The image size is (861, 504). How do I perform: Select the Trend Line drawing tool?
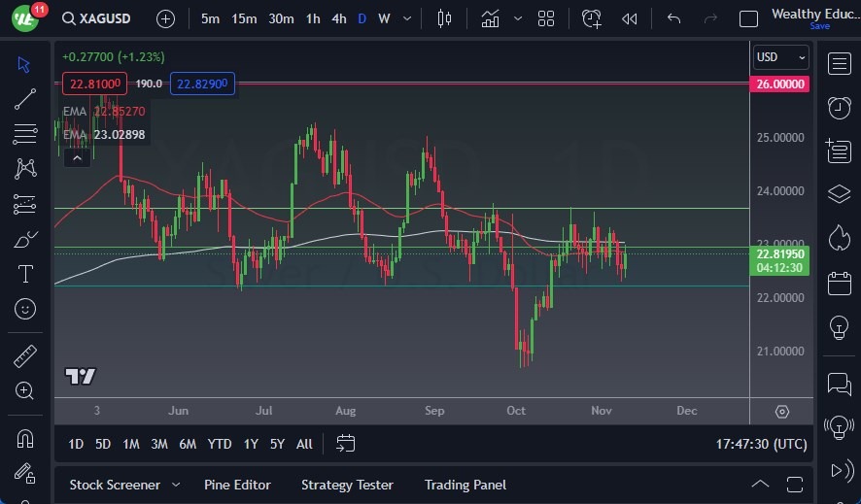(25, 99)
